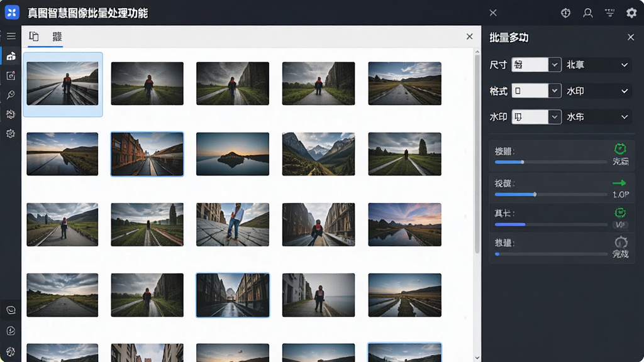Click the blue app logo in title bar
This screenshot has height=362, width=644.
click(x=12, y=13)
